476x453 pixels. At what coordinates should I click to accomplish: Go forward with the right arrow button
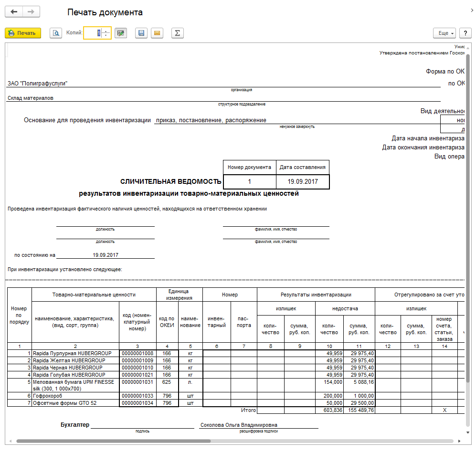(31, 12)
